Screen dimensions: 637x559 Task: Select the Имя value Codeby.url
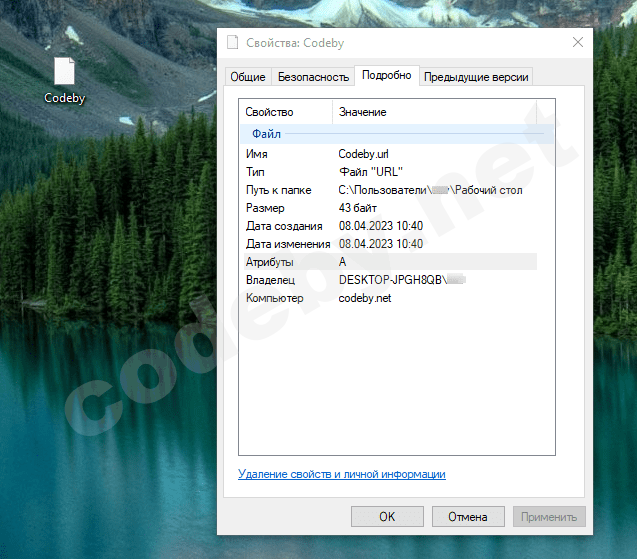363,154
